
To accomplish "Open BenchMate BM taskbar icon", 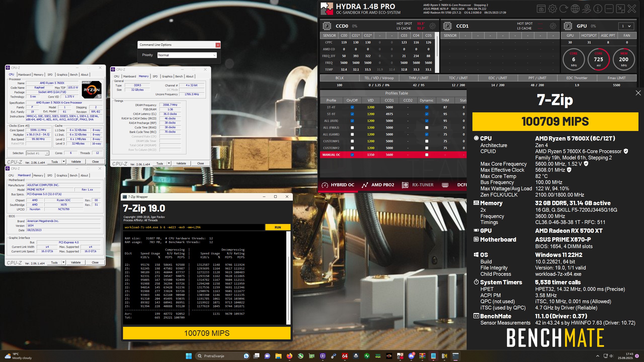I will [445, 356].
